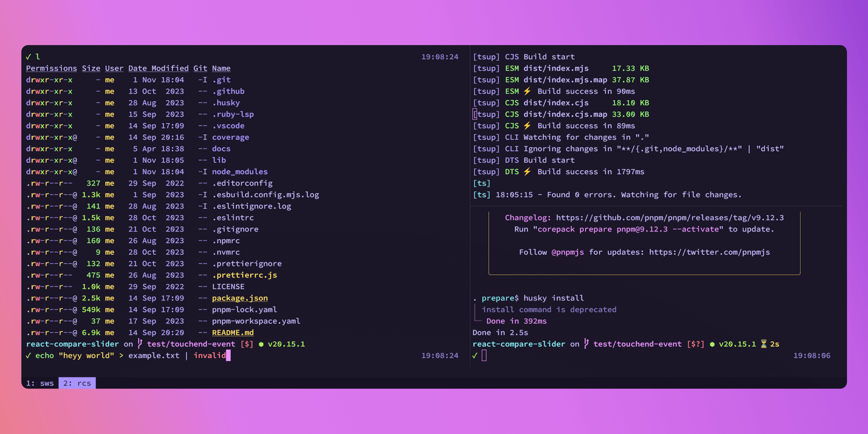Image resolution: width=868 pixels, height=434 pixels.
Task: Click the README.md file name
Action: [233, 333]
